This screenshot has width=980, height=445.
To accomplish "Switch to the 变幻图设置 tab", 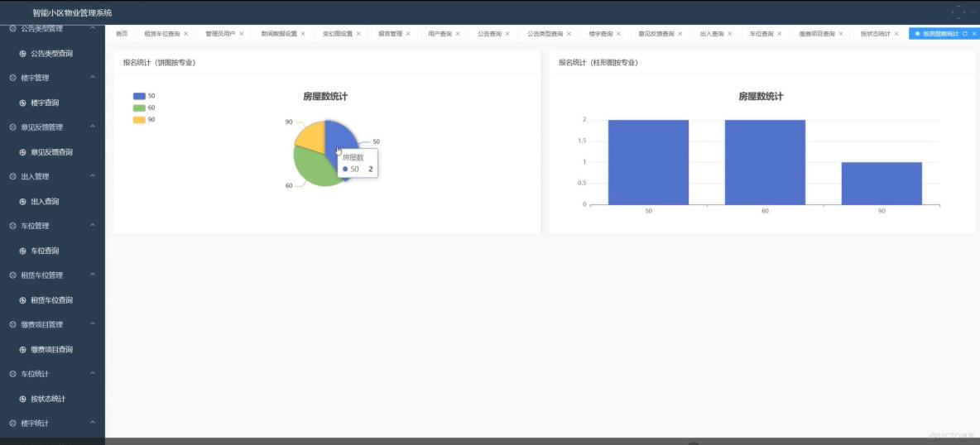I will 338,34.
